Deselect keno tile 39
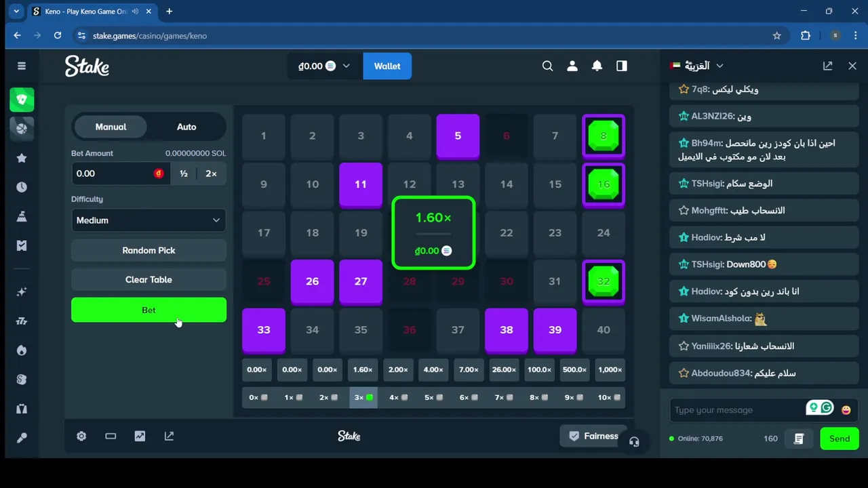868x488 pixels. coord(555,329)
